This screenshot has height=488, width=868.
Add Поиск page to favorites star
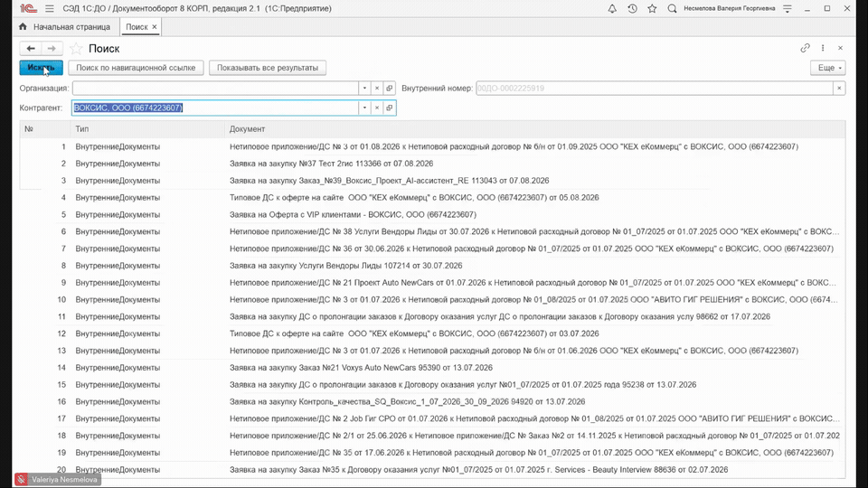(x=76, y=49)
